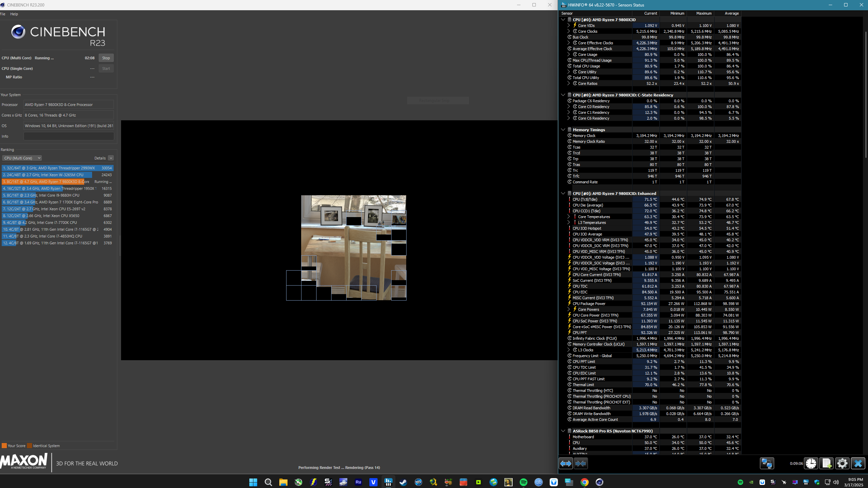Click the Info input field in Your System
Screen dimensions: 868x488
click(69, 136)
